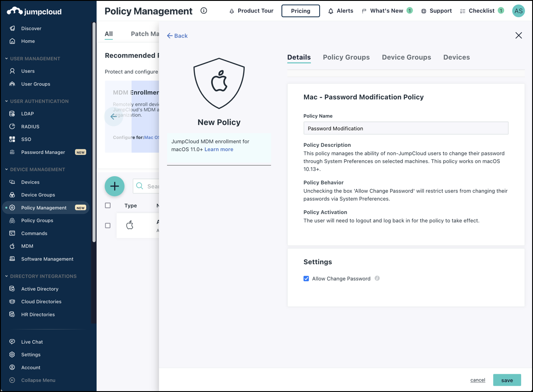Open the Alerts bell
Viewport: 533px width, 392px height.
tap(341, 11)
